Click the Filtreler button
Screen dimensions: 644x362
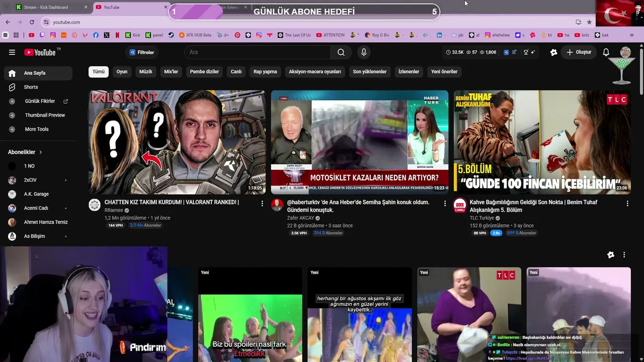pyautogui.click(x=142, y=52)
